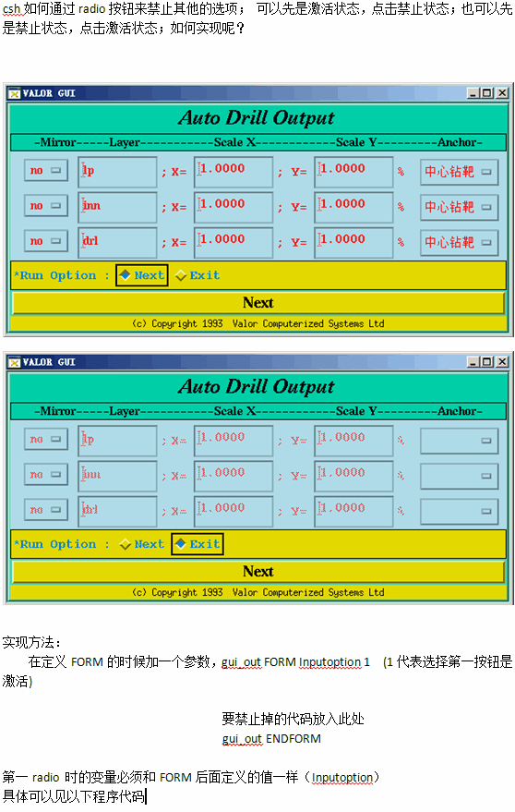This screenshot has width=515, height=812.
Task: Click the VALOR GUI title icon, lower window
Action: pos(15,362)
